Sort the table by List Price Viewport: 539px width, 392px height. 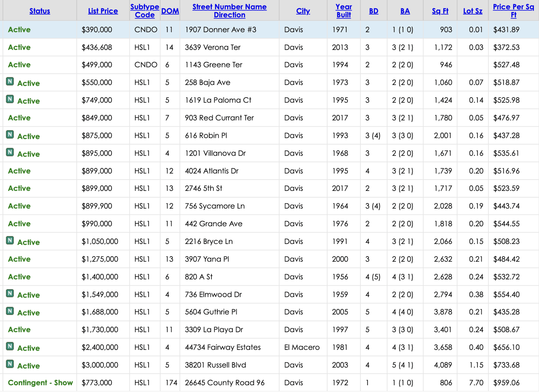pos(103,11)
